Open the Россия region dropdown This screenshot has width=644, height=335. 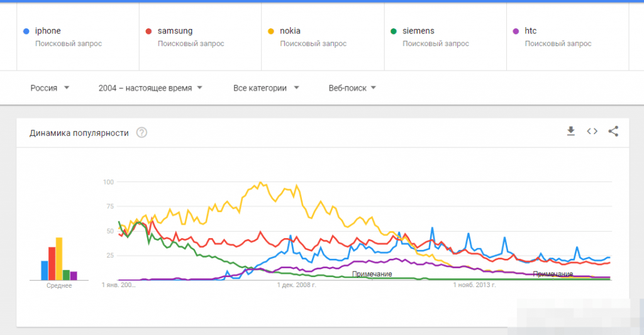pyautogui.click(x=50, y=88)
